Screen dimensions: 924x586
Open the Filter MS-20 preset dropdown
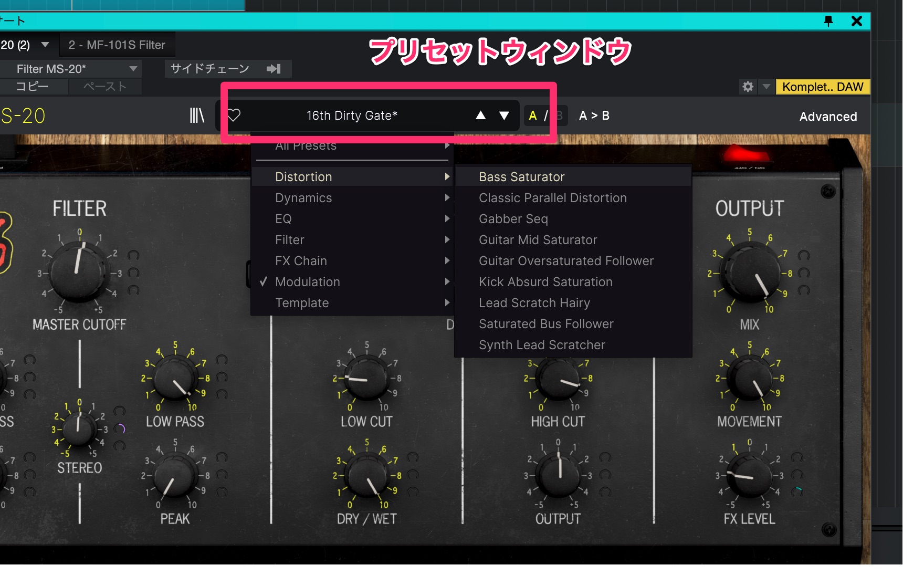tap(133, 69)
